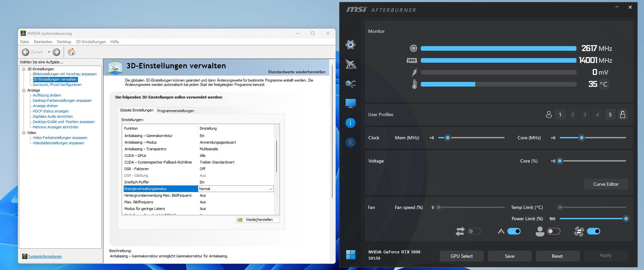This screenshot has width=644, height=270.
Task: Turn off the rightmost fan sync toggle
Action: (594, 231)
